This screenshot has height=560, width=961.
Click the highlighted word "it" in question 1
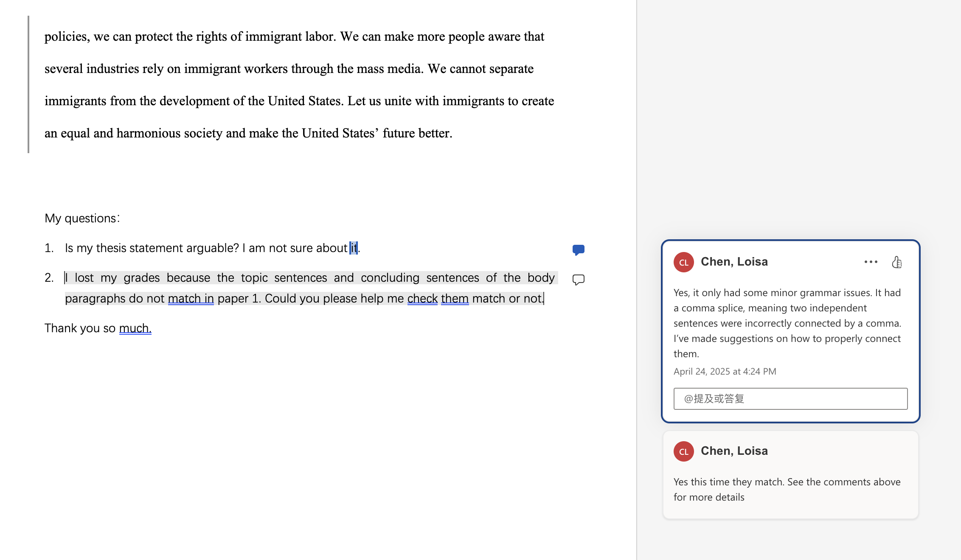[354, 248]
